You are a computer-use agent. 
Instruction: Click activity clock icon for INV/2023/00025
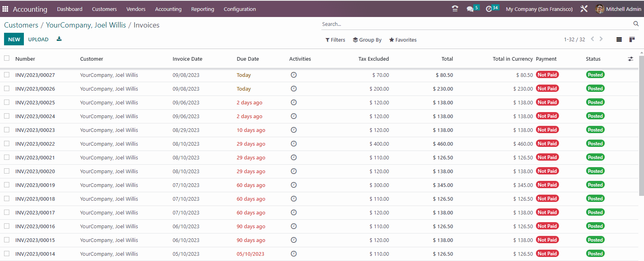pos(294,102)
